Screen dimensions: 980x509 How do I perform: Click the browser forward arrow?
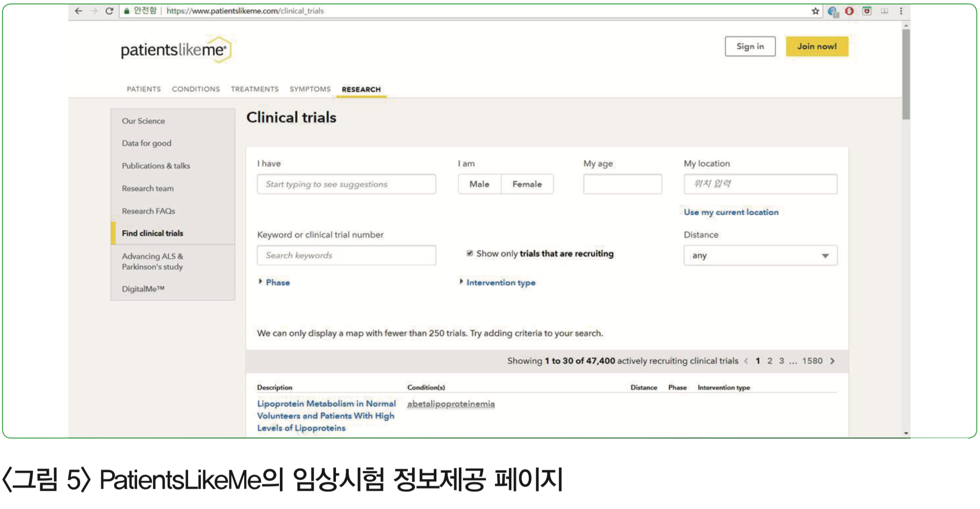pos(94,11)
